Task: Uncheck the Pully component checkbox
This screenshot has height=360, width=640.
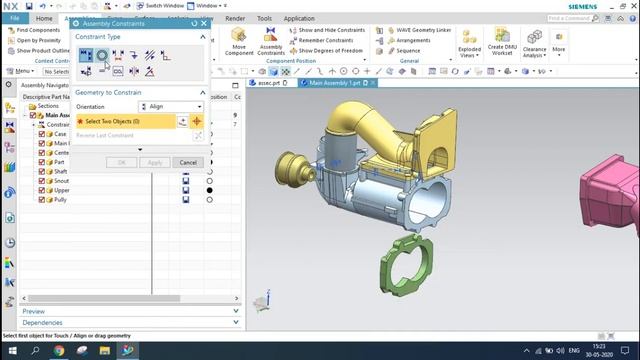Action: (x=42, y=200)
